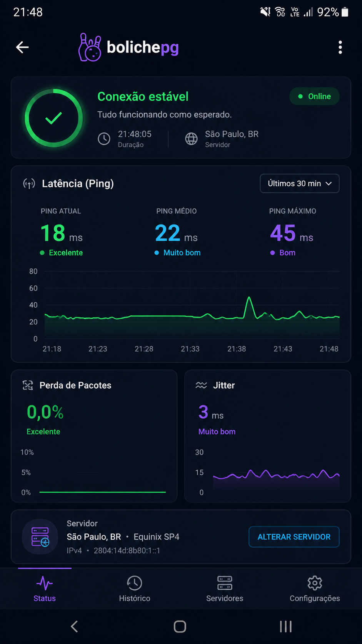Tap the Wi-Fi icon in status bar
Viewport: 362px width, 644px height.
(280, 12)
